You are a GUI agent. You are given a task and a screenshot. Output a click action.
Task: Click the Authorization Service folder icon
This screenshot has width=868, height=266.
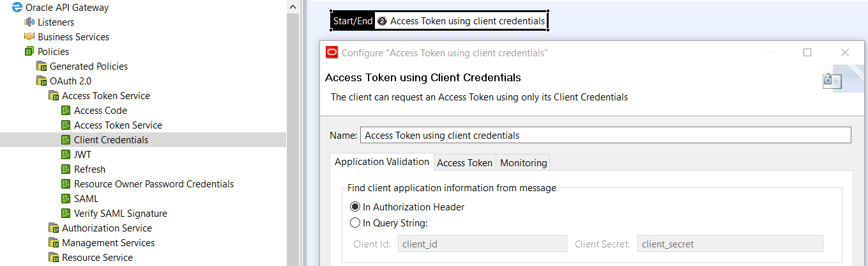pyautogui.click(x=54, y=228)
